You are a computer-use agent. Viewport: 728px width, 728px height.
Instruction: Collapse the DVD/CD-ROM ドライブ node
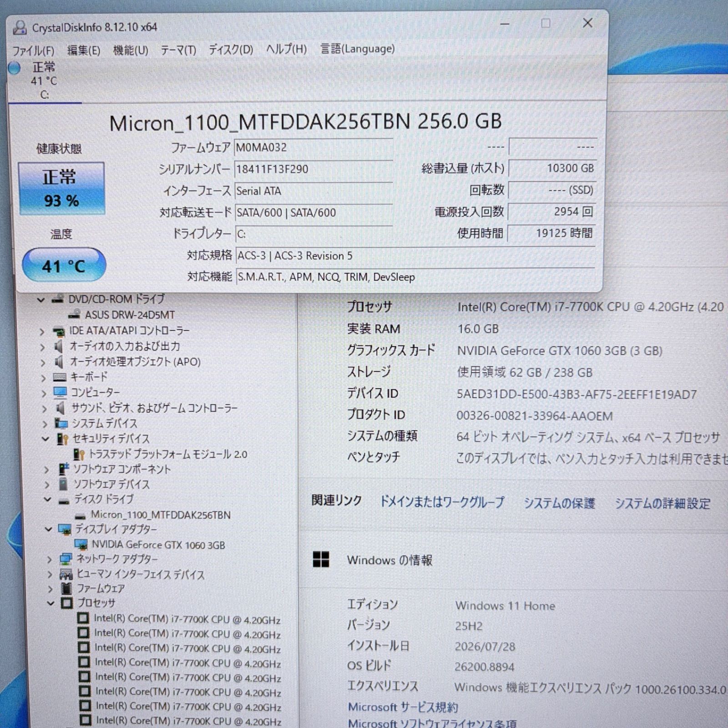(x=41, y=300)
